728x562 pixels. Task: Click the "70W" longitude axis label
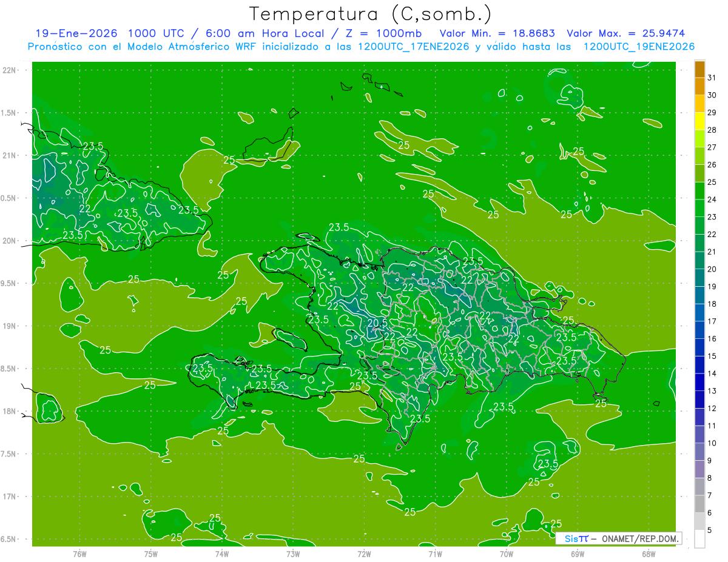(507, 554)
